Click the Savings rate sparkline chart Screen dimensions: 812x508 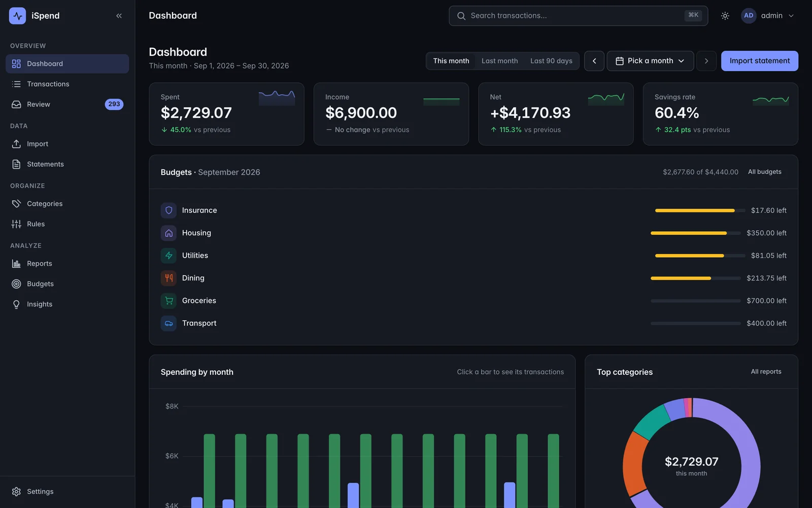[770, 100]
